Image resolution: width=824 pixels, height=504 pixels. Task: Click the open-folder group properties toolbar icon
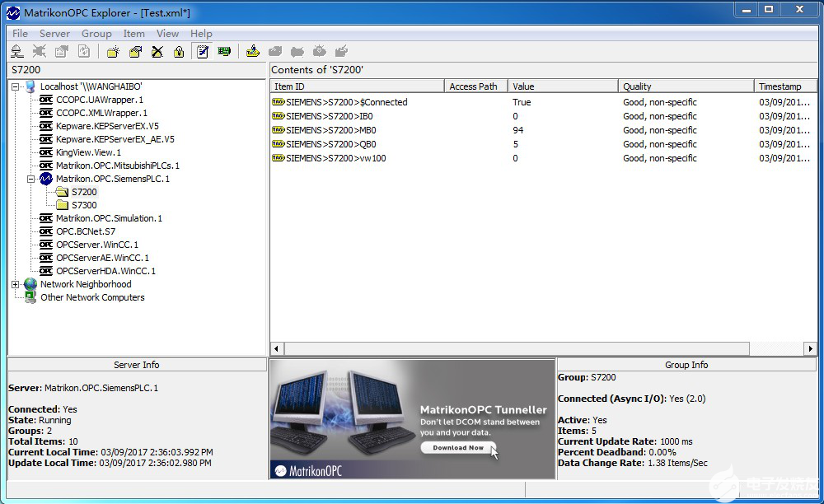[x=135, y=52]
